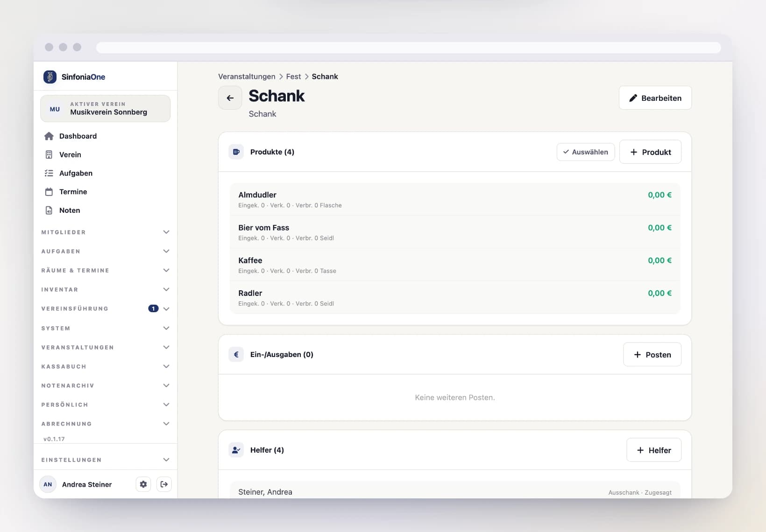This screenshot has height=532, width=766.
Task: Go back using the arrow button
Action: tap(230, 98)
